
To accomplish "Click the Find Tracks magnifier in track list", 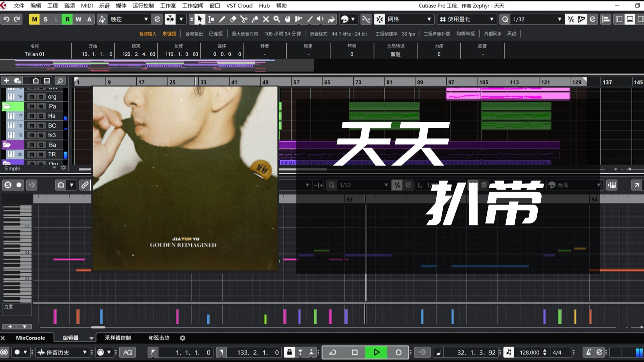I will (60, 81).
